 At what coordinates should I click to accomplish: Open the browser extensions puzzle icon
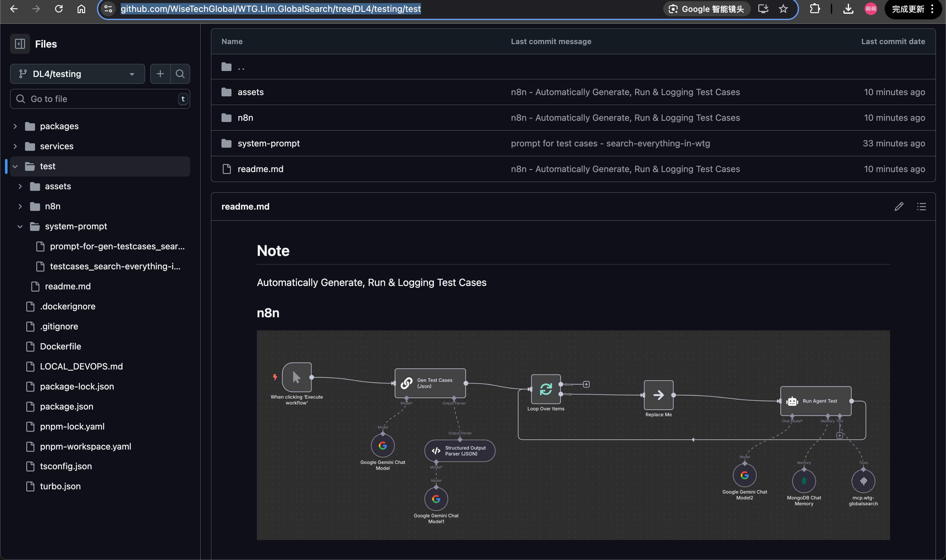[x=815, y=9]
